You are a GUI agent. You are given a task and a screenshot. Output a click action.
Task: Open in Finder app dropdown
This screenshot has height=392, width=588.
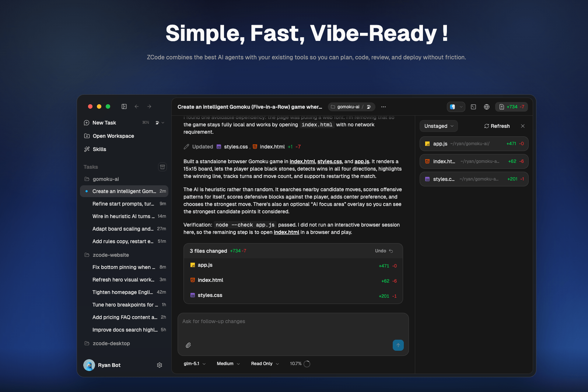point(456,107)
